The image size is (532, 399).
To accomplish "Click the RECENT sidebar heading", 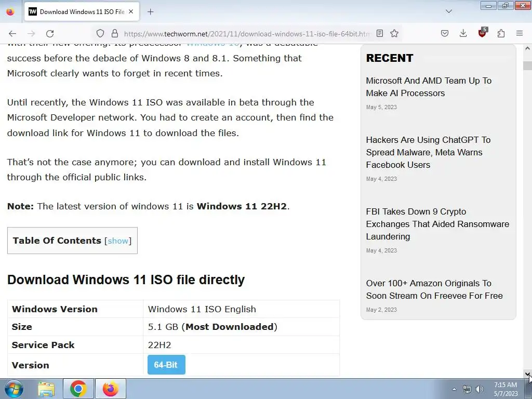I will 390,58.
